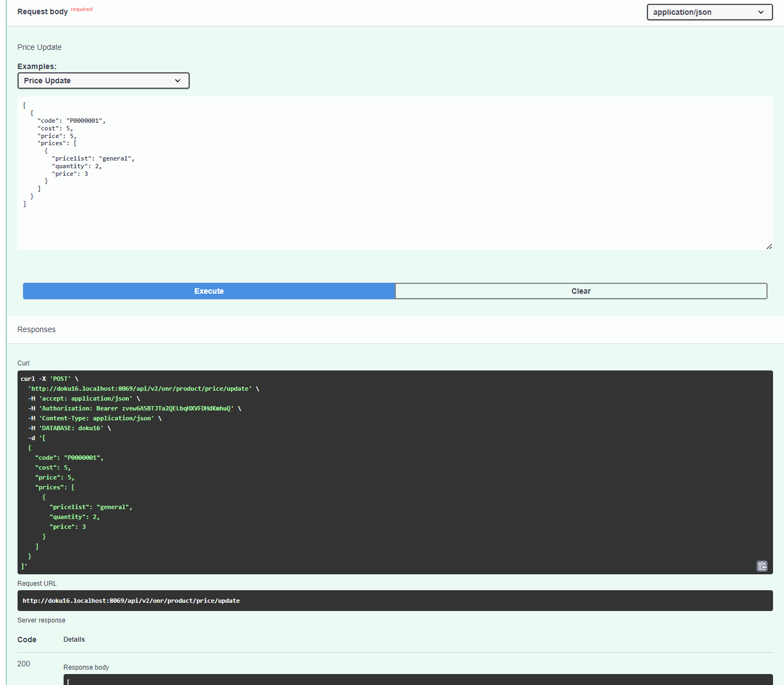Click the Curl section label
784x685 pixels.
[x=24, y=363]
